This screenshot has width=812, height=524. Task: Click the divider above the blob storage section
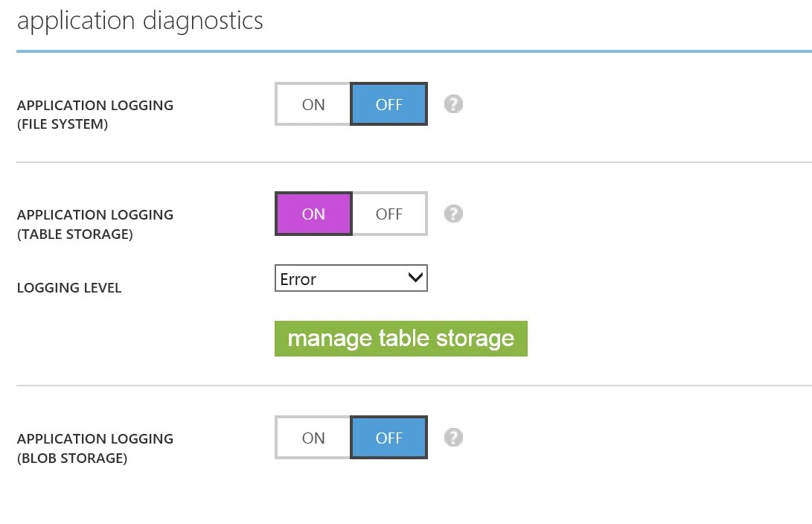[415, 386]
